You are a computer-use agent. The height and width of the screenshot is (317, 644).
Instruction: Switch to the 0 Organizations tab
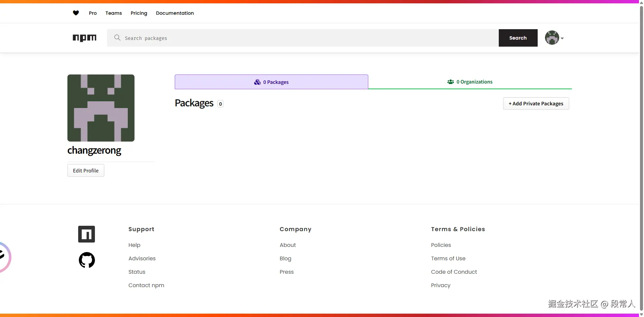click(x=470, y=82)
